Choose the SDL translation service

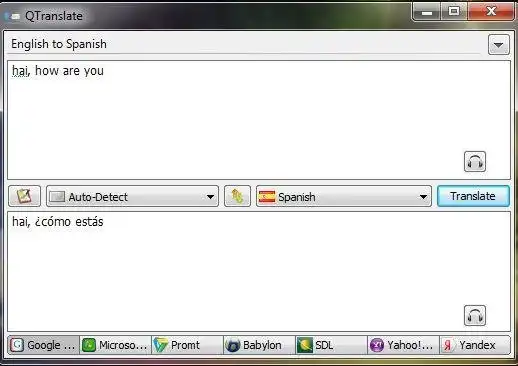pos(331,345)
